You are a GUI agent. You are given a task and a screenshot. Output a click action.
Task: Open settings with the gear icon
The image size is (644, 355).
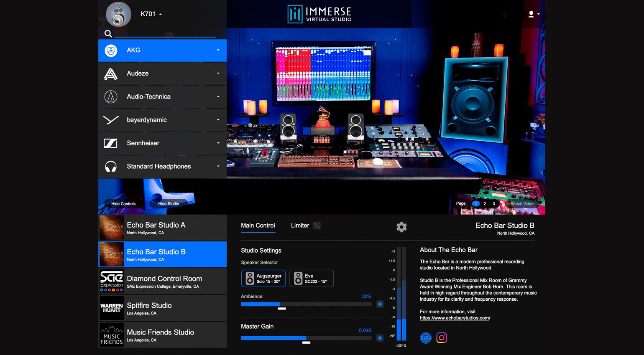point(401,227)
